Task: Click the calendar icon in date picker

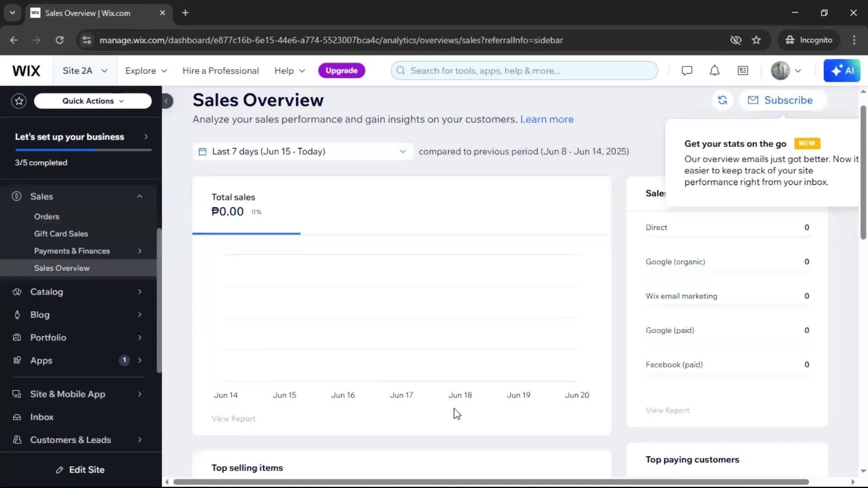Action: 203,152
